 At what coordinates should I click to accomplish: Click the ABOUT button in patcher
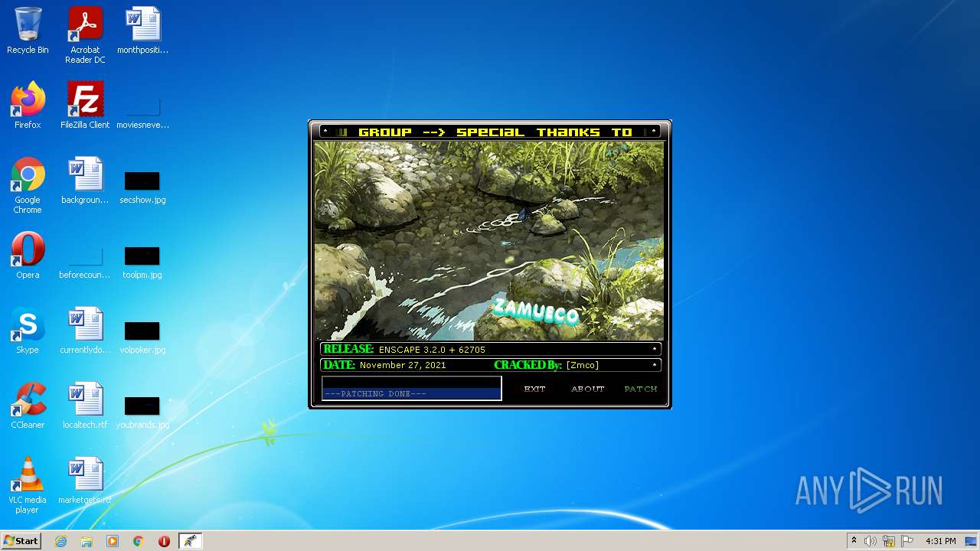pos(588,390)
